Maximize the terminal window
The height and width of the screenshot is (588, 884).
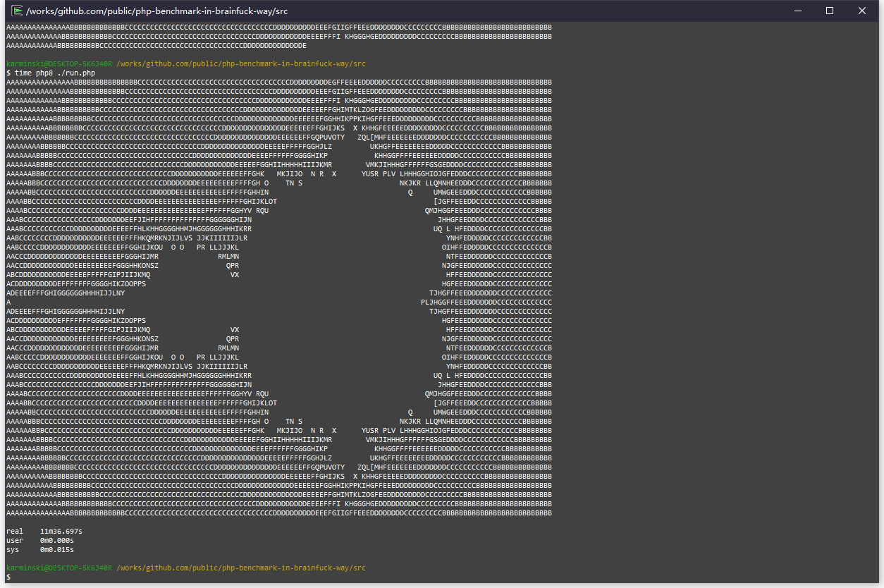(x=830, y=11)
